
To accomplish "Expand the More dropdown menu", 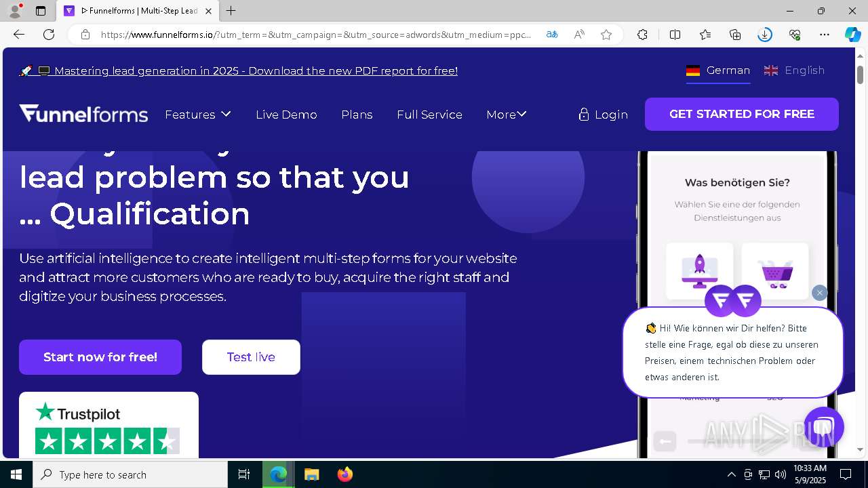I will point(507,115).
